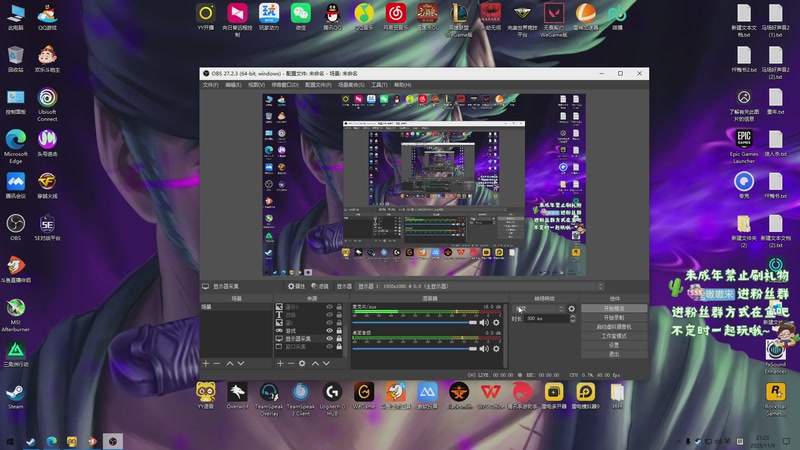Image resolution: width=800 pixels, height=450 pixels.
Task: Mute the desktop audio speaker icon
Action: click(x=484, y=348)
